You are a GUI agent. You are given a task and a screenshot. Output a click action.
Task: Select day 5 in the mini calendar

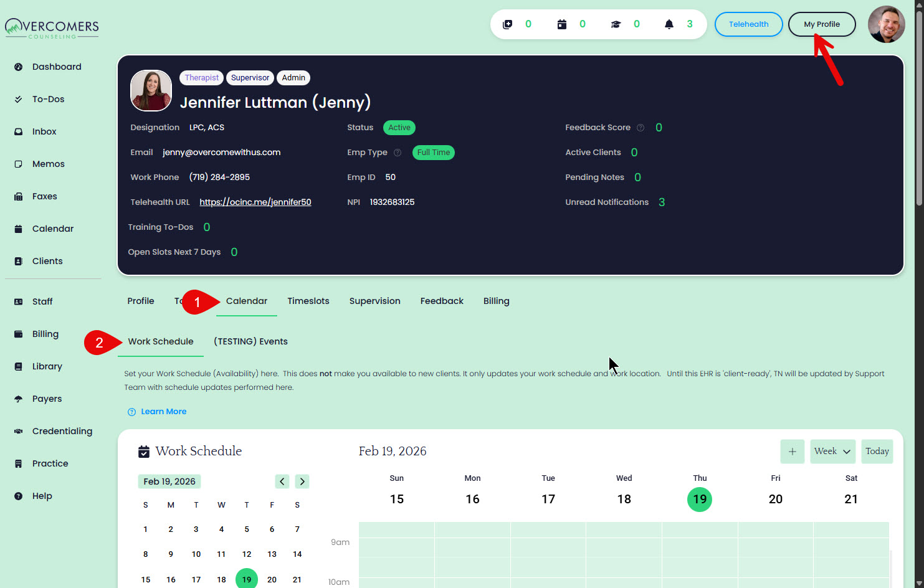247,529
